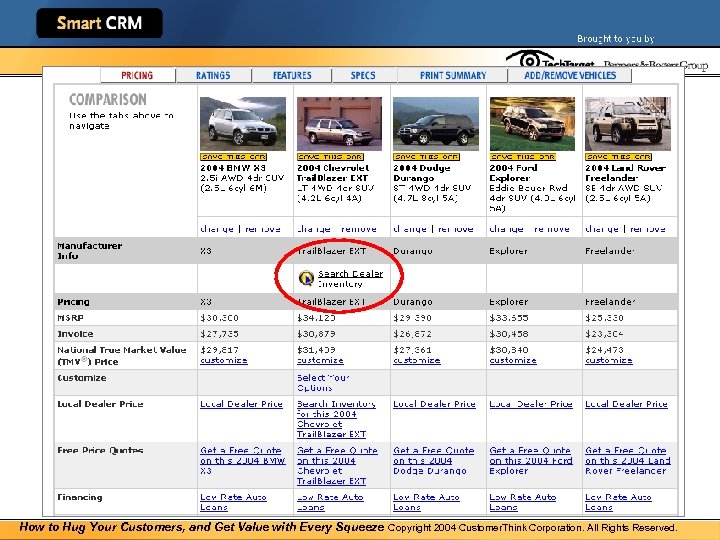Customize TMV price for Durango

click(416, 360)
